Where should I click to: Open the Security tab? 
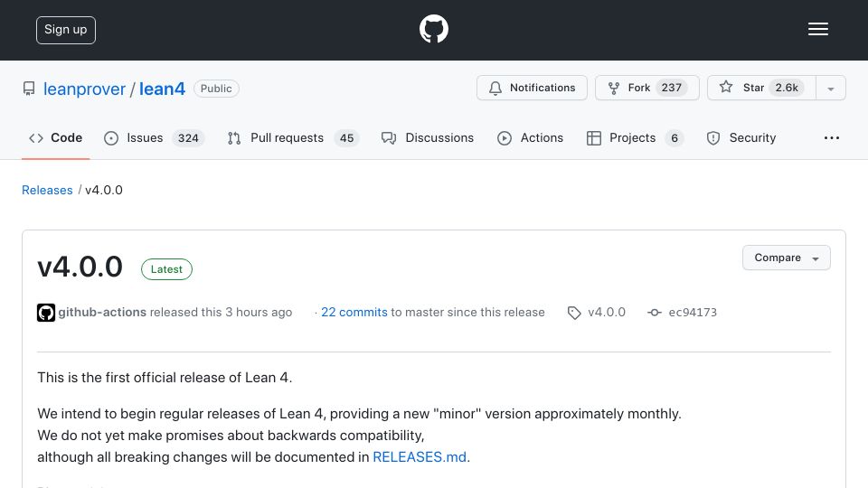(x=741, y=137)
